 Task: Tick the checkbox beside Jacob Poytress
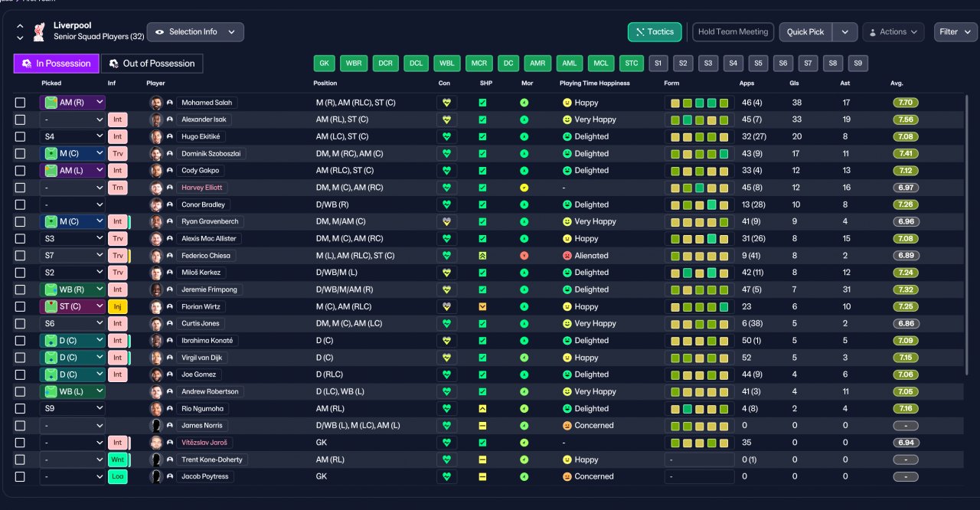click(21, 476)
